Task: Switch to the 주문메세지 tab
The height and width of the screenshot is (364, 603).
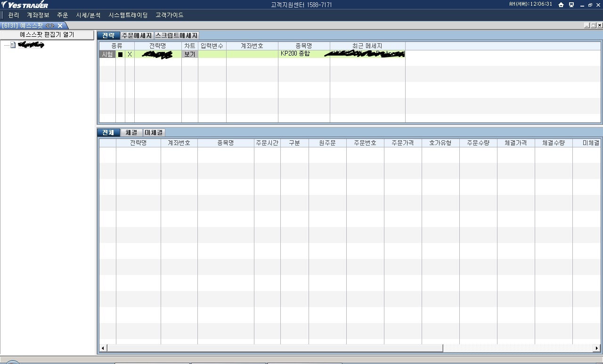Action: tap(137, 35)
